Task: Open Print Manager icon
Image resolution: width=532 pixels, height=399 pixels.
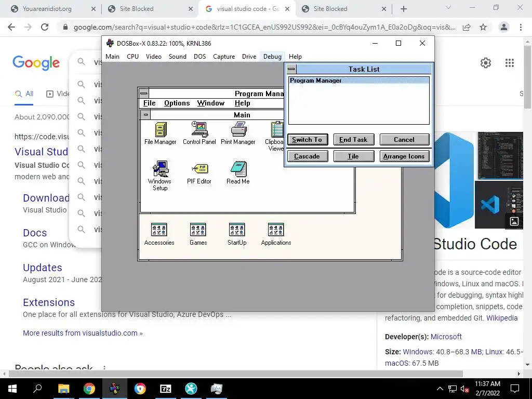Action: 238,134
